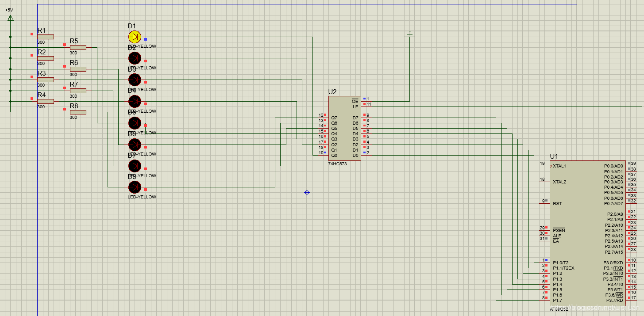This screenshot has height=316, width=644.
Task: Click the R8 reference label
Action: tap(74, 106)
